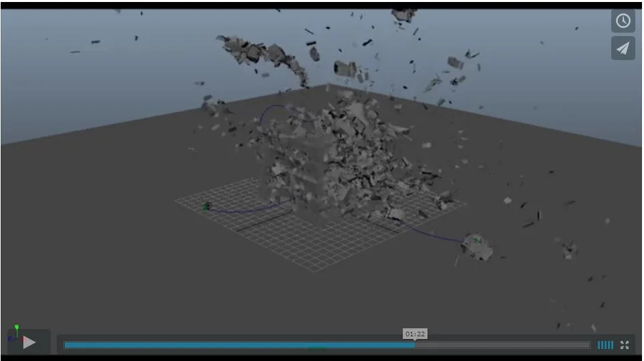Adjust volume using the bars icon

tap(605, 345)
